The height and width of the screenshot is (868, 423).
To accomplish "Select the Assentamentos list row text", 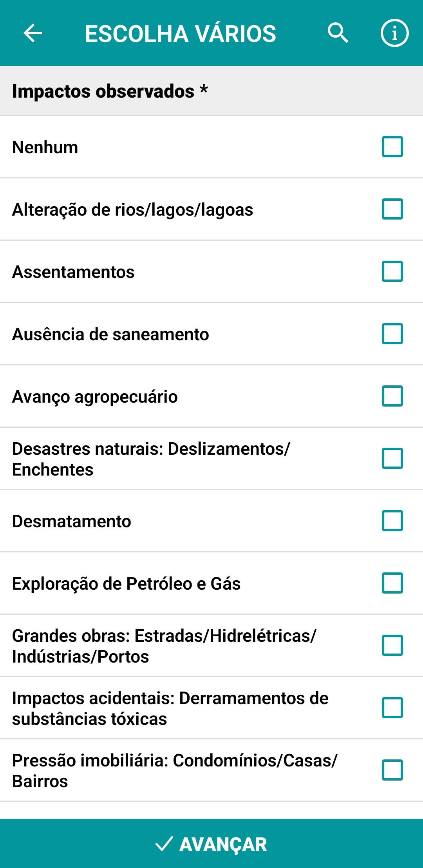I will (73, 272).
